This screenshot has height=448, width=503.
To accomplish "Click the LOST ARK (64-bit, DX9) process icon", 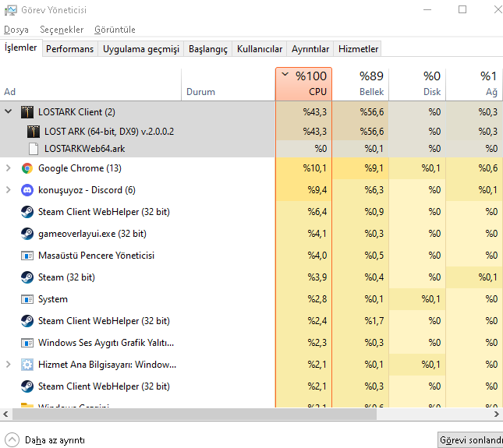I will pyautogui.click(x=34, y=132).
